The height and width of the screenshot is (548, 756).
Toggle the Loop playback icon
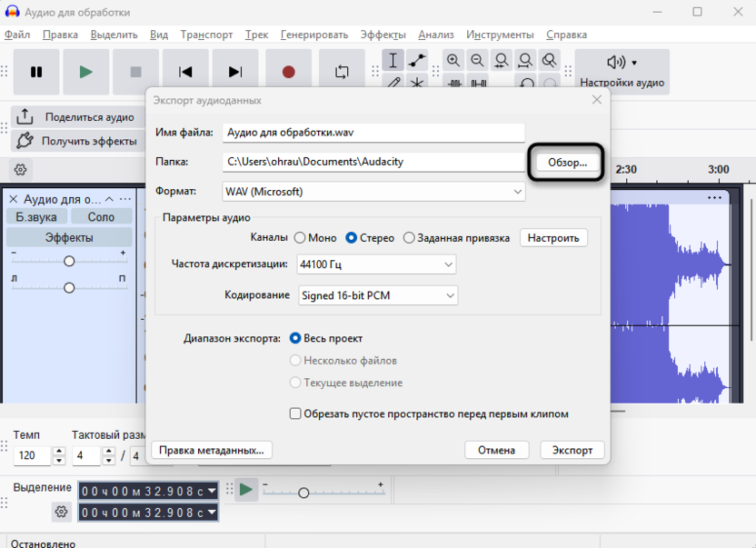coord(342,72)
